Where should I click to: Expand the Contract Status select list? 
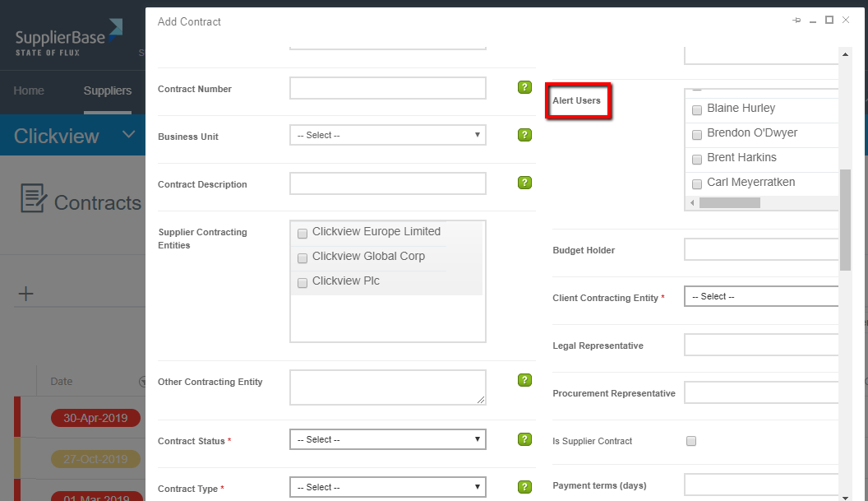[387, 439]
